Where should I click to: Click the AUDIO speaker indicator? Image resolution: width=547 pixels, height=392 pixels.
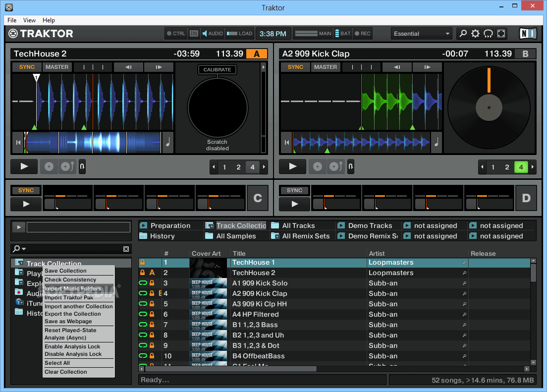[213, 34]
